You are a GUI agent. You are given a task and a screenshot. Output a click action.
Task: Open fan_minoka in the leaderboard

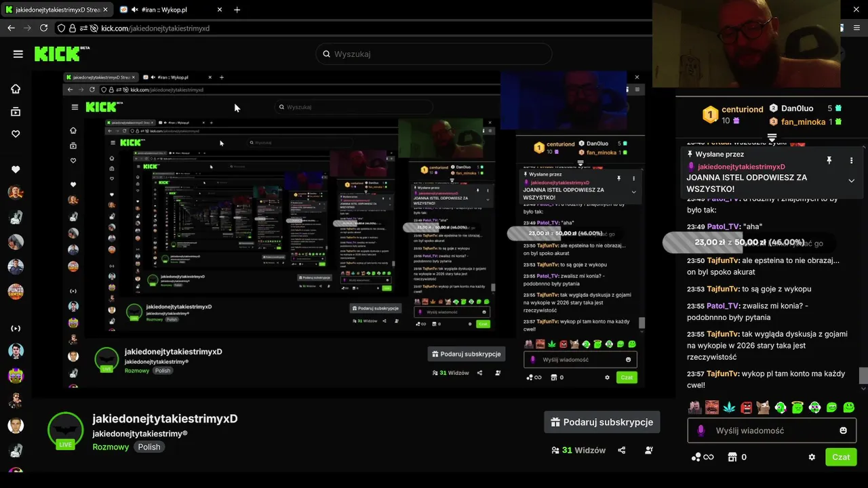click(x=803, y=122)
